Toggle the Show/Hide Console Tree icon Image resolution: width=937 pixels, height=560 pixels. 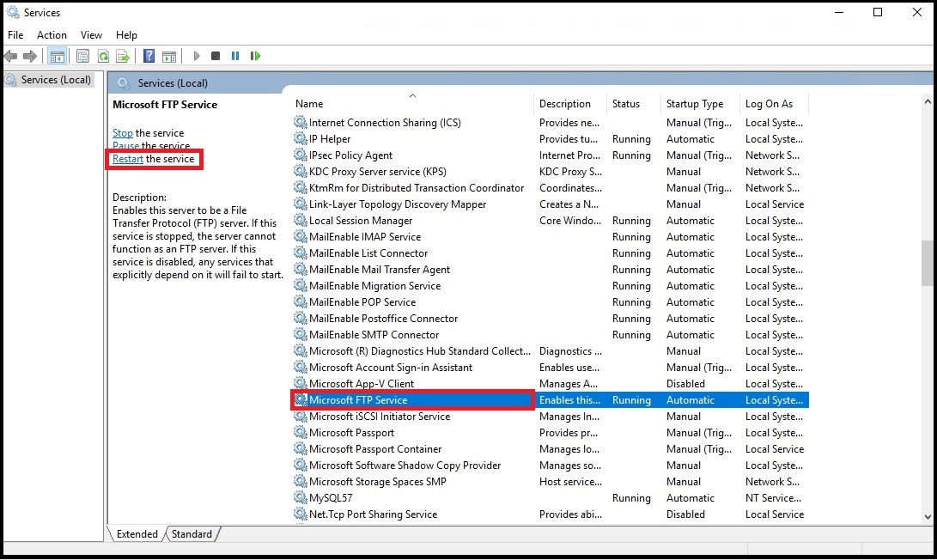pos(58,57)
